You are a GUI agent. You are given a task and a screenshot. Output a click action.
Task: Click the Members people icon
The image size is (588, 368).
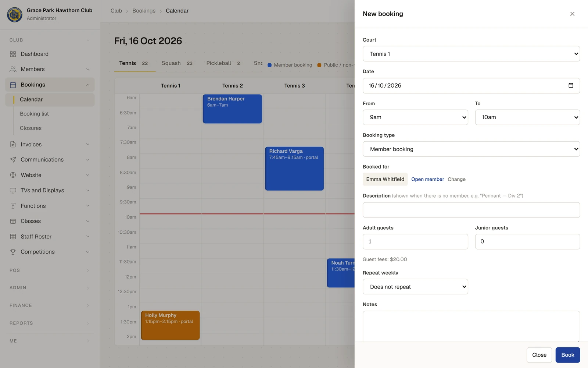13,69
